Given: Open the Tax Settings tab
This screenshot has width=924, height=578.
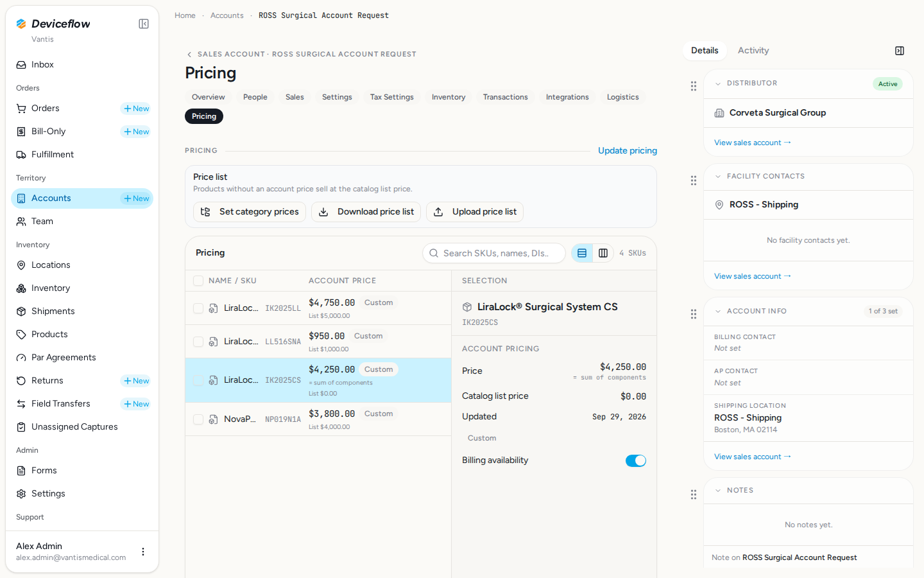Looking at the screenshot, I should [x=391, y=97].
